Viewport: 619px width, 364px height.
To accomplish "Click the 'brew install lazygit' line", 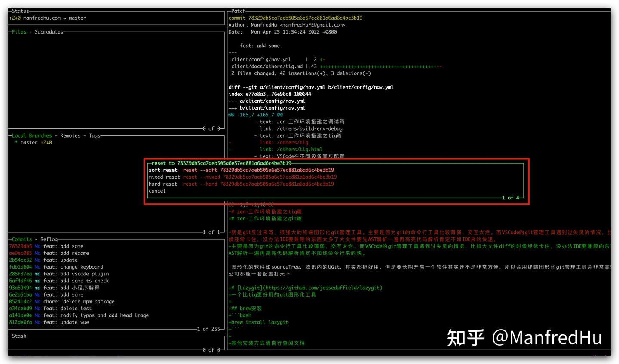I will 258,322.
